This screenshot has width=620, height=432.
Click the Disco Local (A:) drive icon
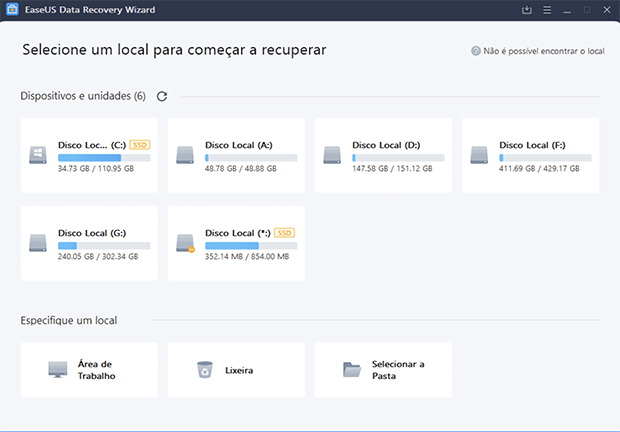(x=185, y=156)
